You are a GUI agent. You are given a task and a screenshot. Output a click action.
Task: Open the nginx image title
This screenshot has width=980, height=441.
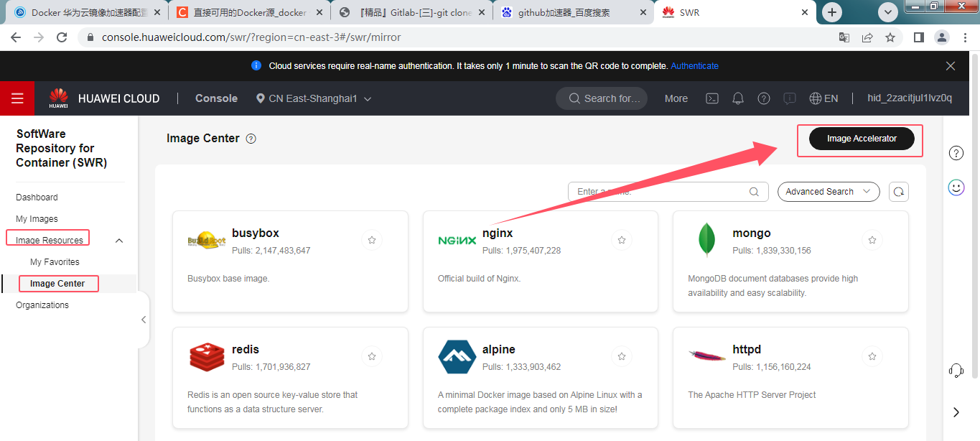[498, 233]
